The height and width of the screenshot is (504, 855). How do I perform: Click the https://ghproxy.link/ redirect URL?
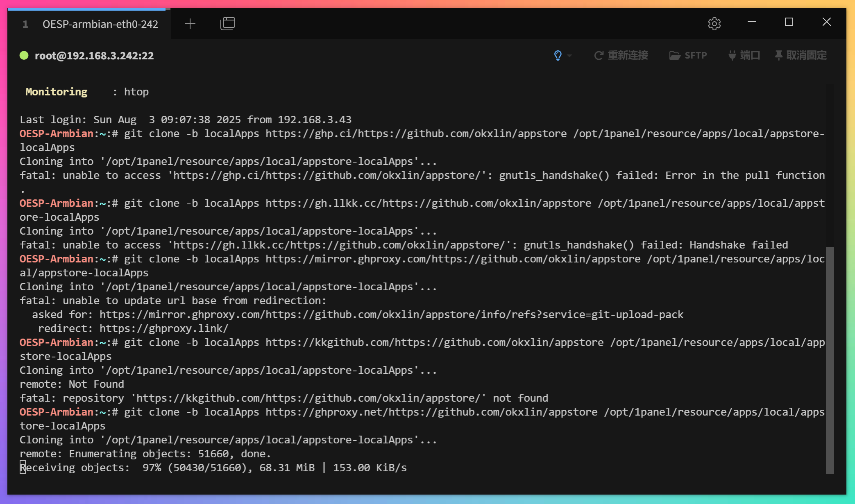163,328
